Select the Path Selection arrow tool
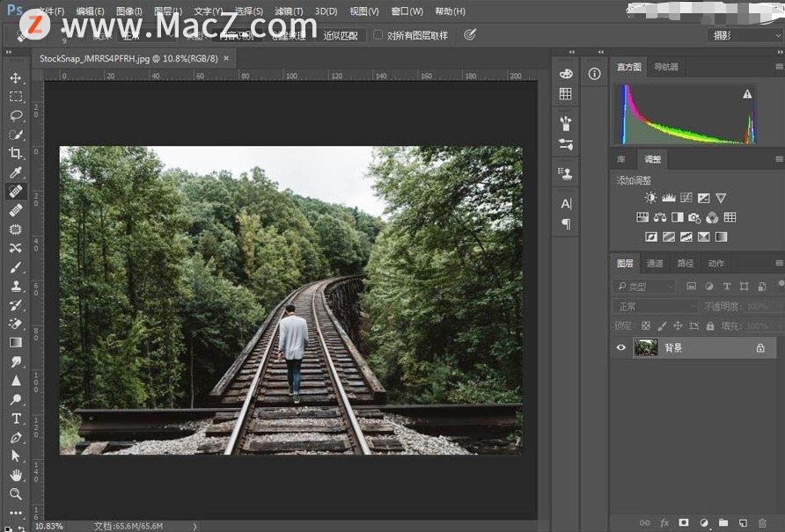 (x=16, y=455)
